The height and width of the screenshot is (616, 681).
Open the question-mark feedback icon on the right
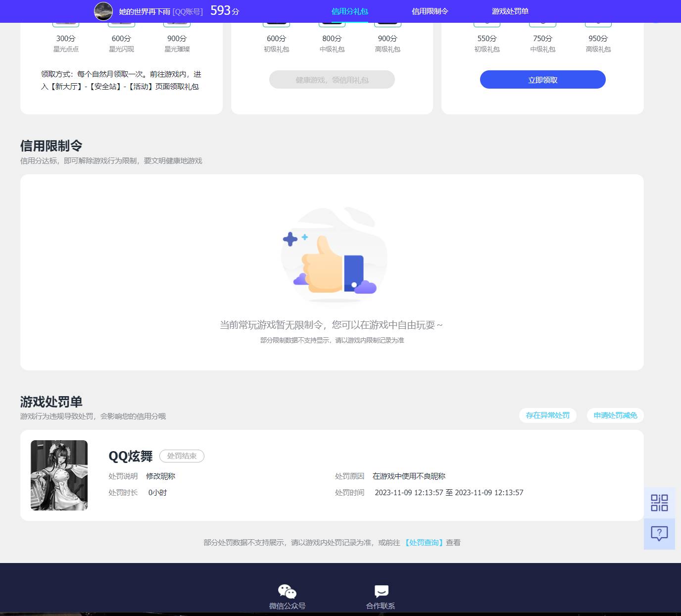point(659,533)
